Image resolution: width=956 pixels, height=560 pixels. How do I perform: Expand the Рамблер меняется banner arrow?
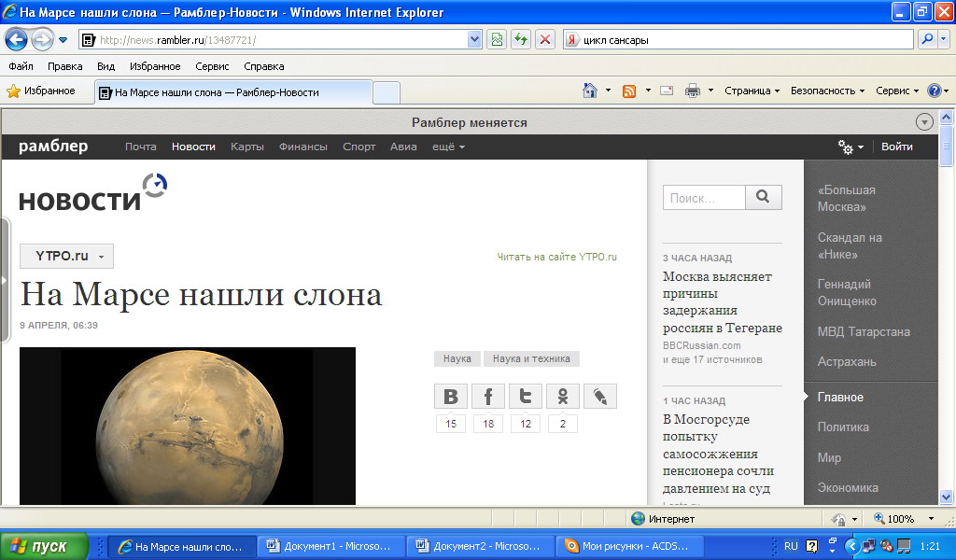coord(924,122)
